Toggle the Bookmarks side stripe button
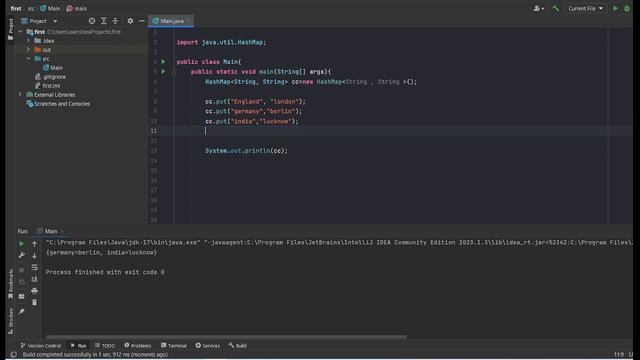Screen dimensions: 640x360 tap(11, 284)
